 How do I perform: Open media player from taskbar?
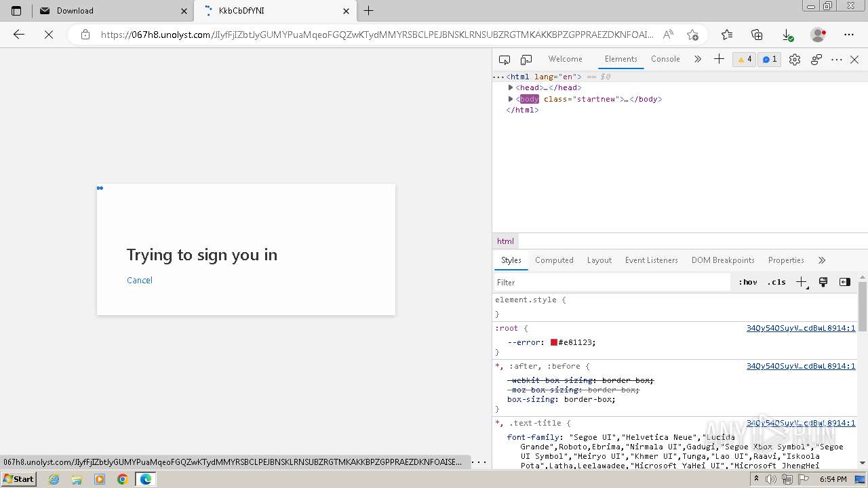[100, 479]
